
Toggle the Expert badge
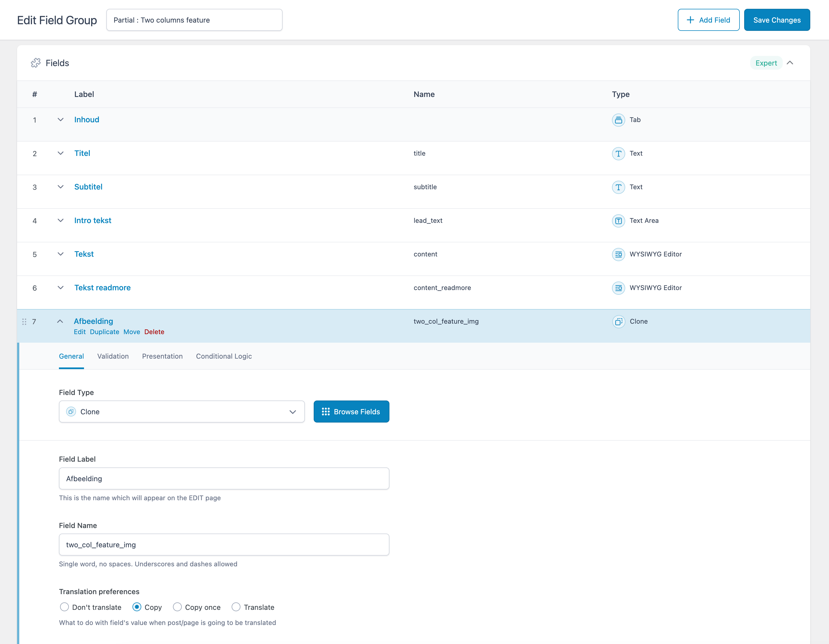coord(766,63)
